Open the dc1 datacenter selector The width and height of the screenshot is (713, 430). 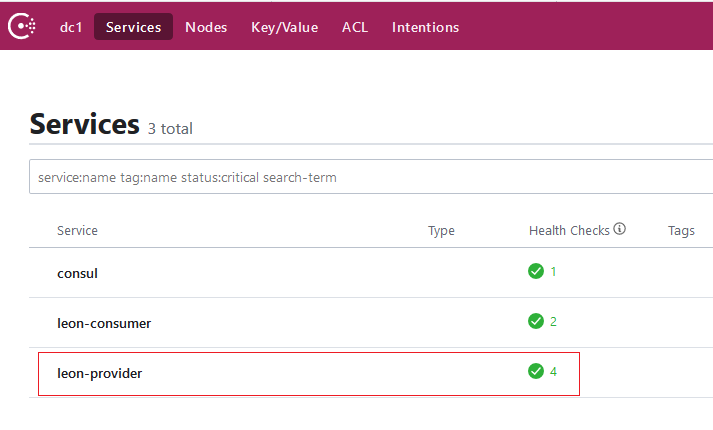point(71,27)
